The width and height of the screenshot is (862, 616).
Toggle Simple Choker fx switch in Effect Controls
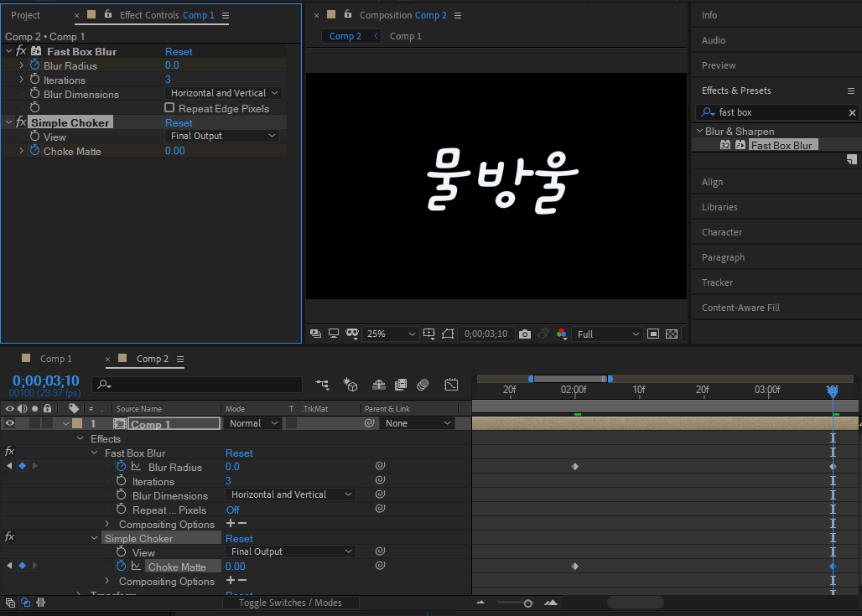coord(21,122)
